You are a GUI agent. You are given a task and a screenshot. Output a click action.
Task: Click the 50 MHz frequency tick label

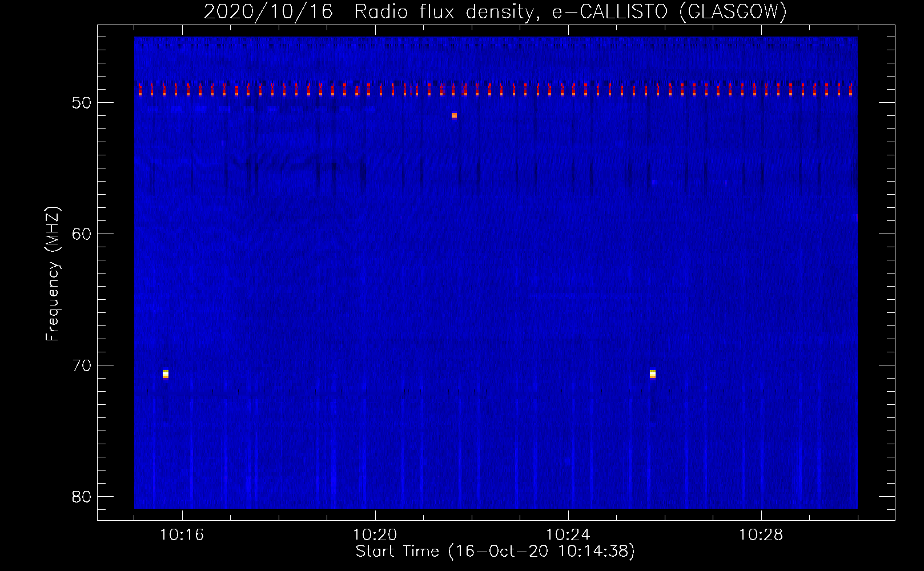pos(82,103)
